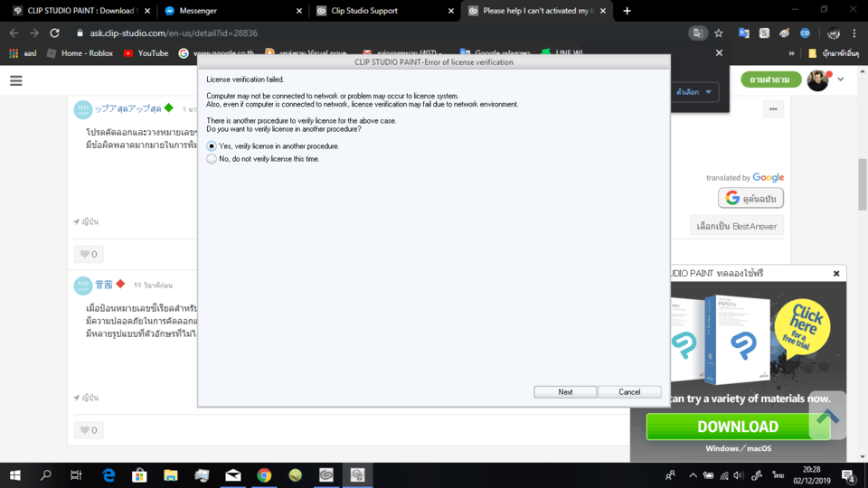Open the 音茜 user profile link
The width and height of the screenshot is (868, 488).
103,285
